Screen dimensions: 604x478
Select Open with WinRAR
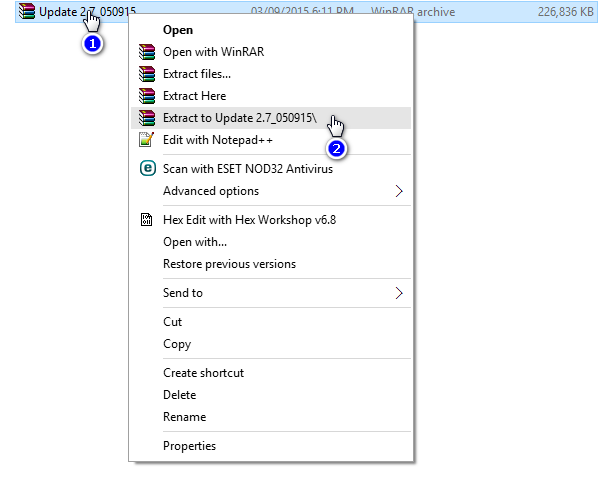[x=271, y=52]
